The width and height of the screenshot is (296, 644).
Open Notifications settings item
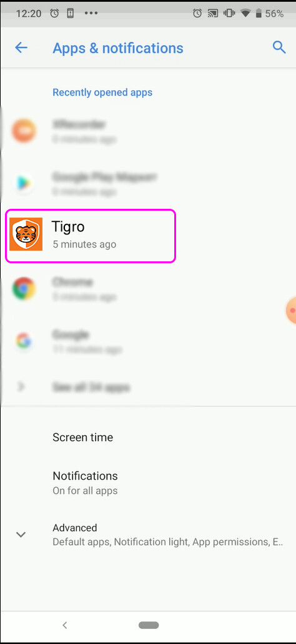pos(148,483)
